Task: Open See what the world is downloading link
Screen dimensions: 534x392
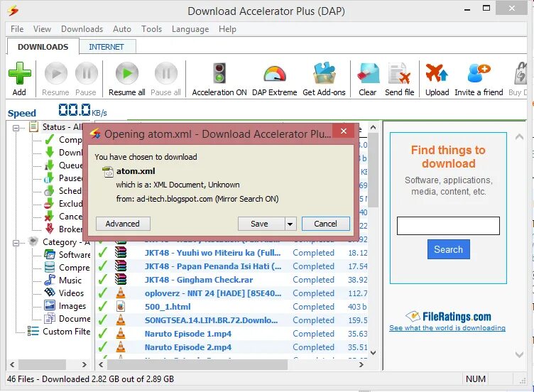Action: pos(447,328)
